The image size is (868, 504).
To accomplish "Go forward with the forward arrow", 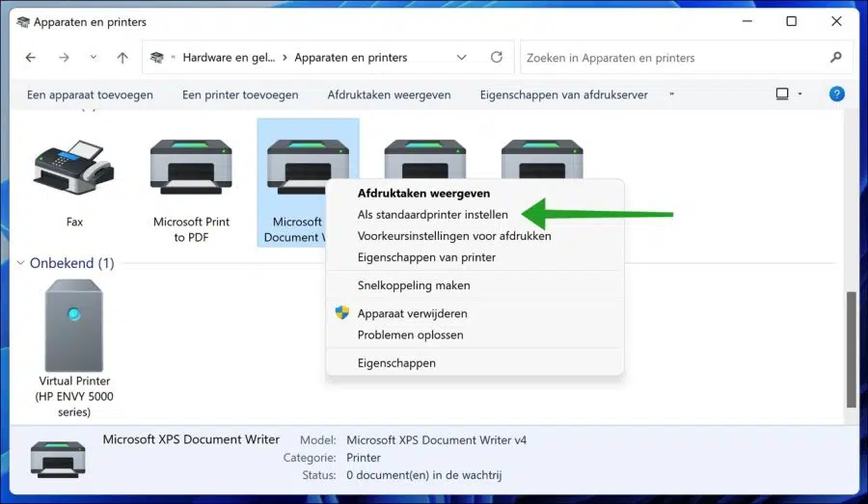I will click(65, 58).
